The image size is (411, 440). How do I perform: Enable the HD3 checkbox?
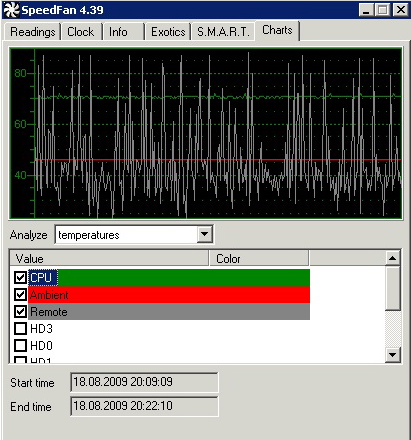coord(20,329)
